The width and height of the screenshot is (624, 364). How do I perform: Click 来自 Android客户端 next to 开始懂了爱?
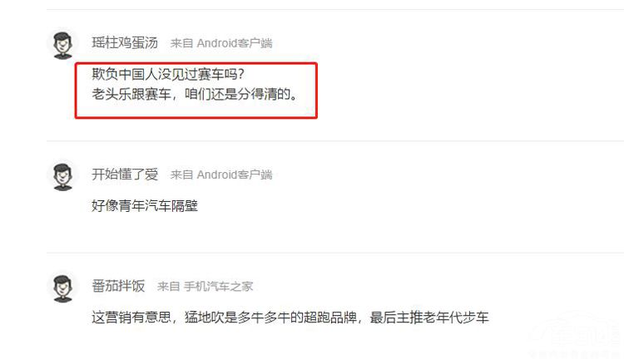point(221,175)
